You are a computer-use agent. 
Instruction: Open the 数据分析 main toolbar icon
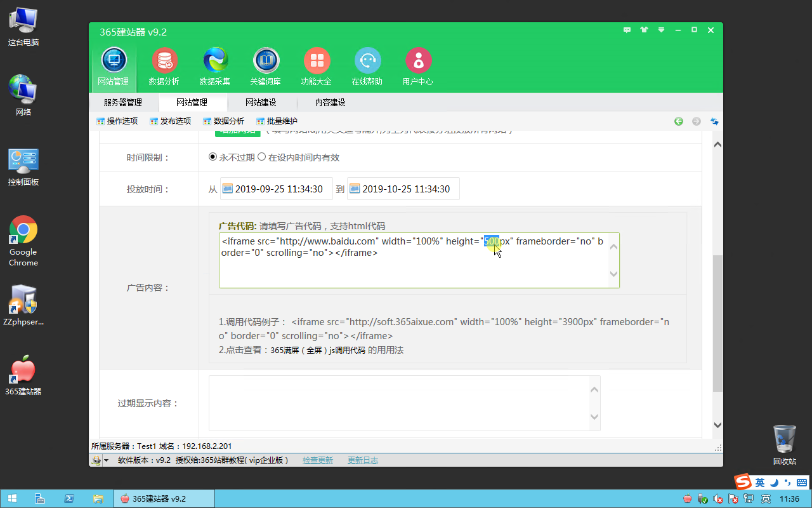[x=164, y=66]
